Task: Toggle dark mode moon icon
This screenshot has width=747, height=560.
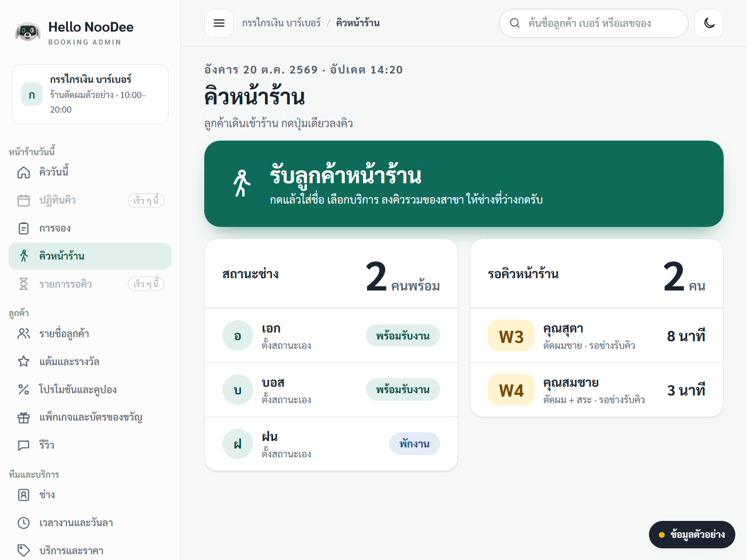Action: point(709,23)
